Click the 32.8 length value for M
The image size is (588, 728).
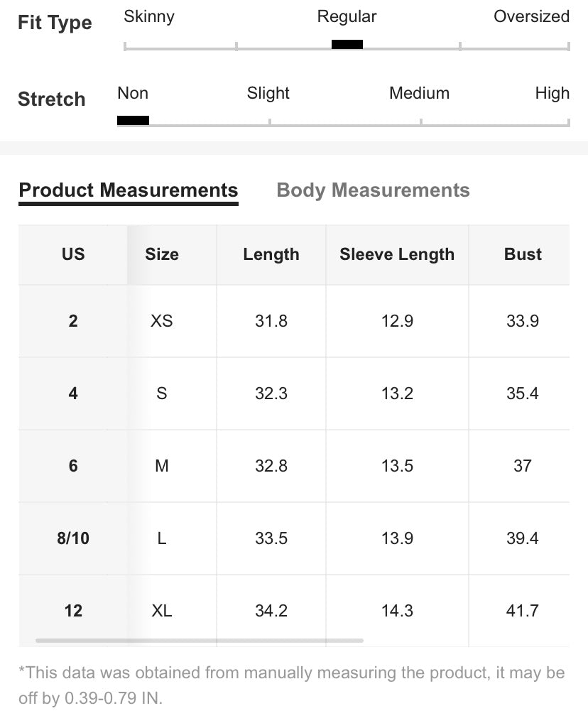(271, 466)
